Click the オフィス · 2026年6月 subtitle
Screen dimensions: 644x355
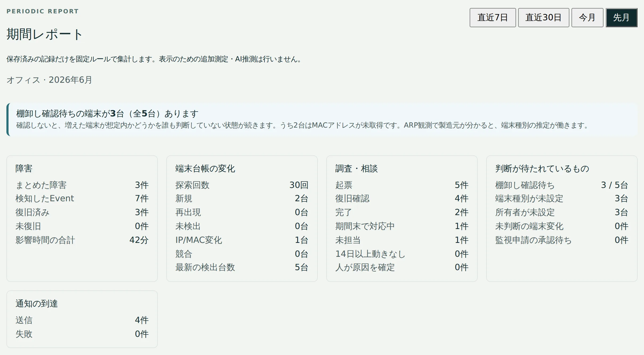(49, 80)
